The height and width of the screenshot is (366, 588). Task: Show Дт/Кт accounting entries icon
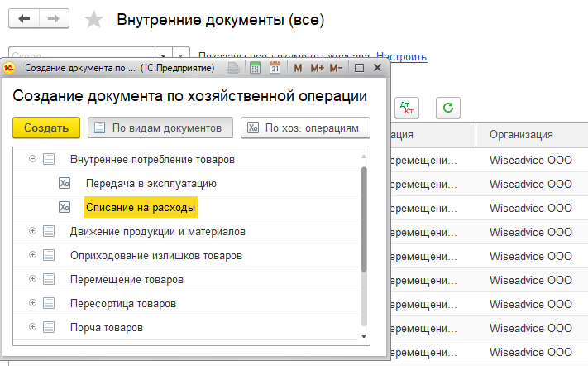coord(407,108)
